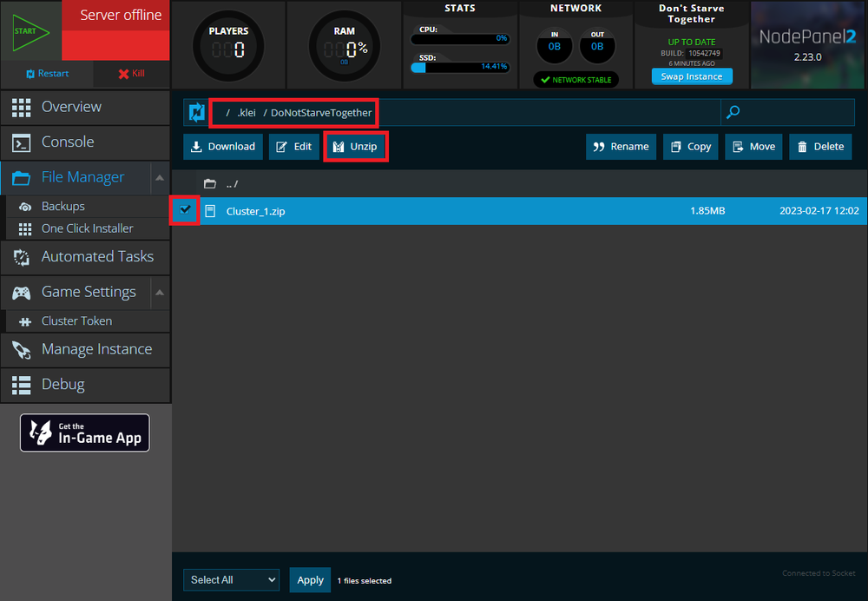Click the file manager refresh icon

coord(197,112)
